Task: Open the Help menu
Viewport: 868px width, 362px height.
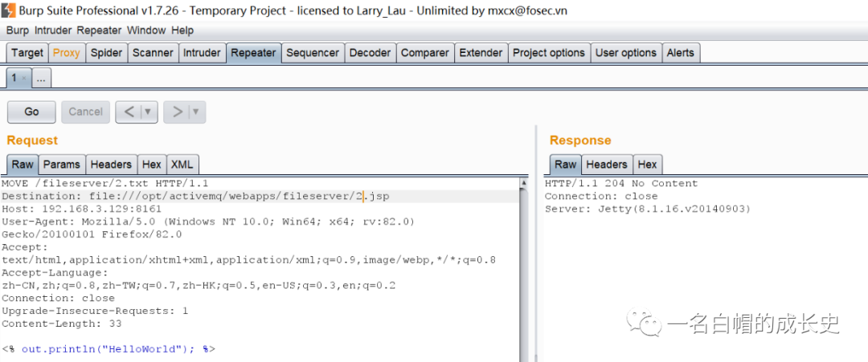Action: (x=182, y=31)
